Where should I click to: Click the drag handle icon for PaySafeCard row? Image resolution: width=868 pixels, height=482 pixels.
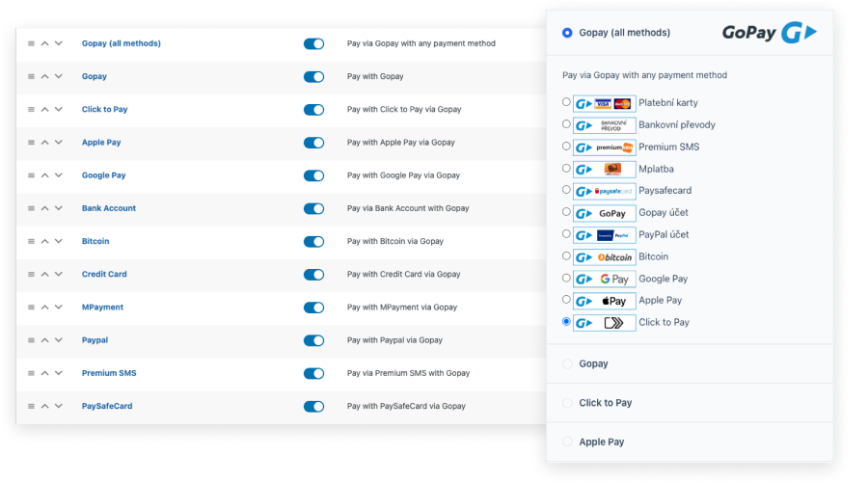[31, 406]
